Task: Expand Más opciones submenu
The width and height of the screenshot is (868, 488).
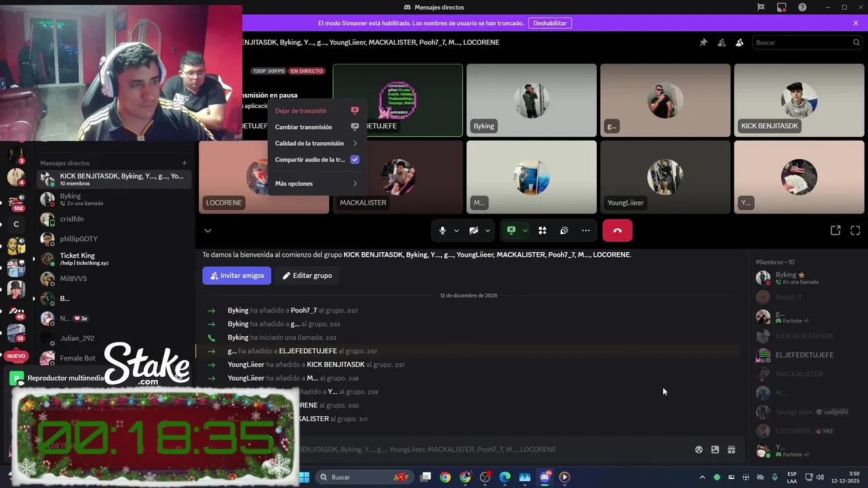Action: pos(317,184)
